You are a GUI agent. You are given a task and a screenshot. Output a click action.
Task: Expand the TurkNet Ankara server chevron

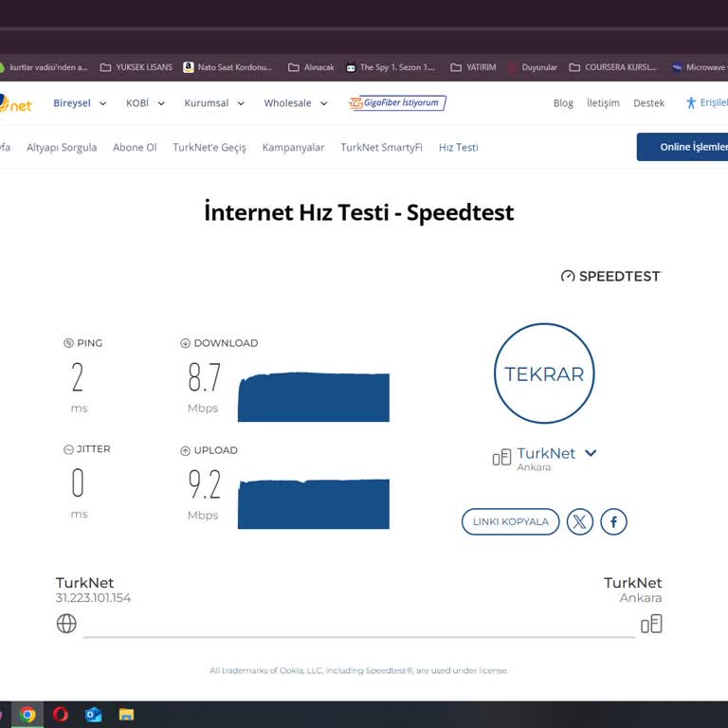(x=591, y=453)
